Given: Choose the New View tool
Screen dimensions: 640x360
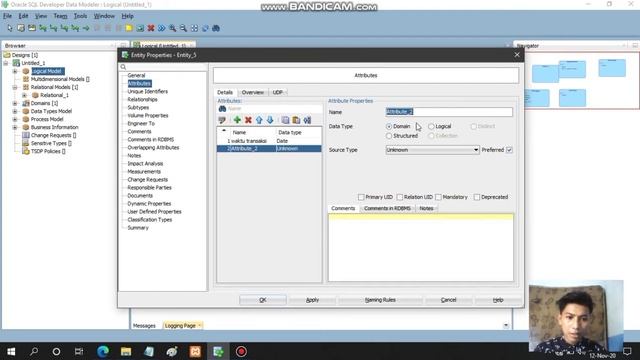Looking at the screenshot, I should pyautogui.click(x=32, y=28).
